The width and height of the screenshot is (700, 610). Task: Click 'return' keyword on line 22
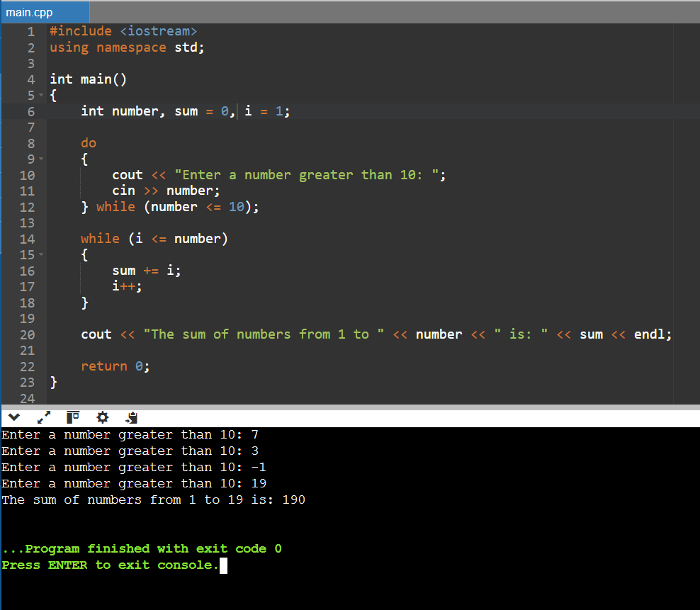tap(104, 366)
